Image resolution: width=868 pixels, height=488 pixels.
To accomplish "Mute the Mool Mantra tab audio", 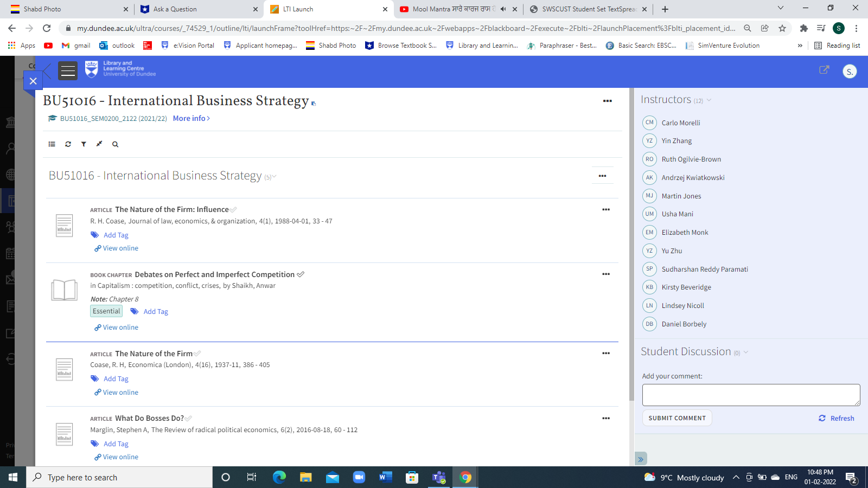I will click(x=503, y=9).
